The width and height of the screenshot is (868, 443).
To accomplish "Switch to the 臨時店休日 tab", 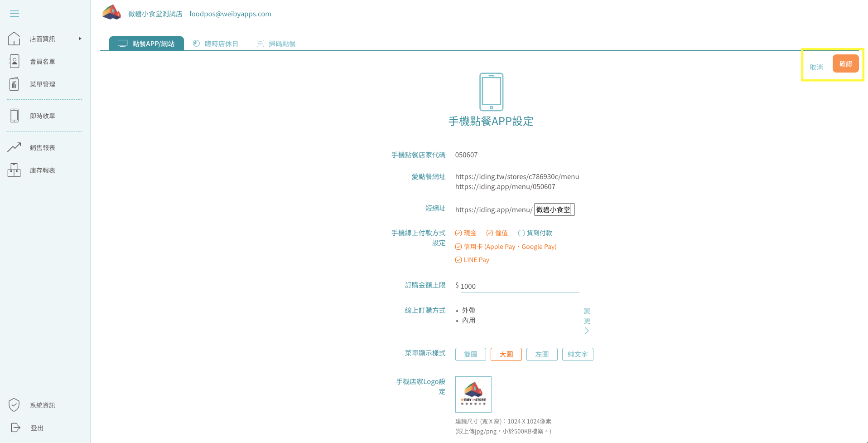I will 216,44.
